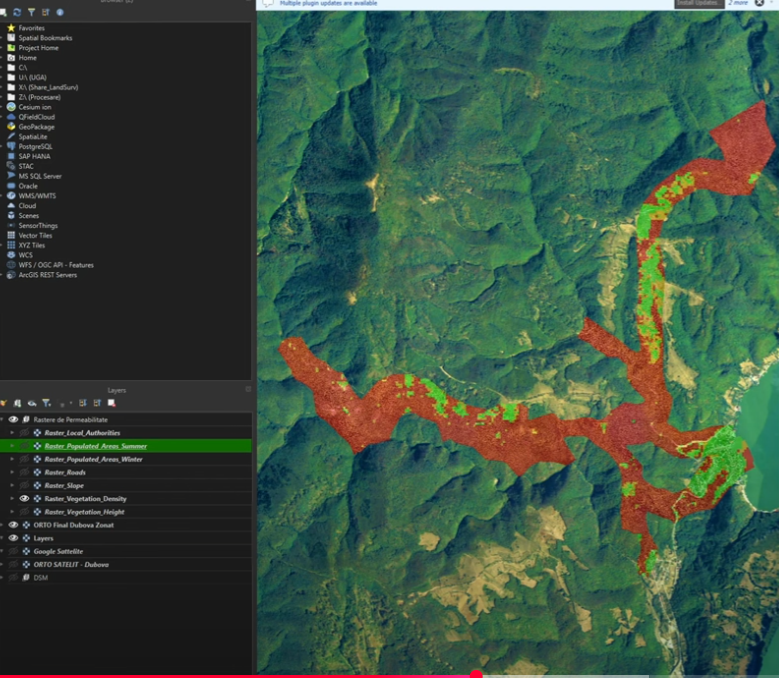Image resolution: width=779 pixels, height=678 pixels.
Task: Click the red playback progress bar
Action: coord(238,675)
